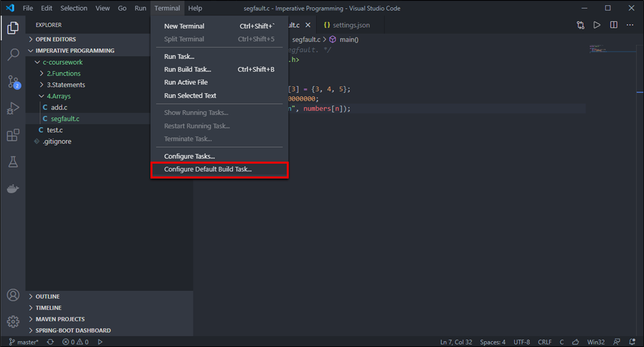The height and width of the screenshot is (347, 644).
Task: Change indentation via Spaces: 4
Action: [x=493, y=342]
